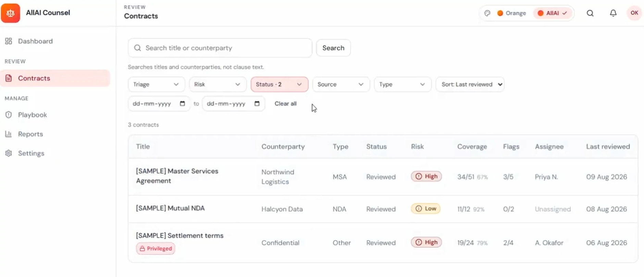Click the Confidential counterparty cell

[x=280, y=243]
